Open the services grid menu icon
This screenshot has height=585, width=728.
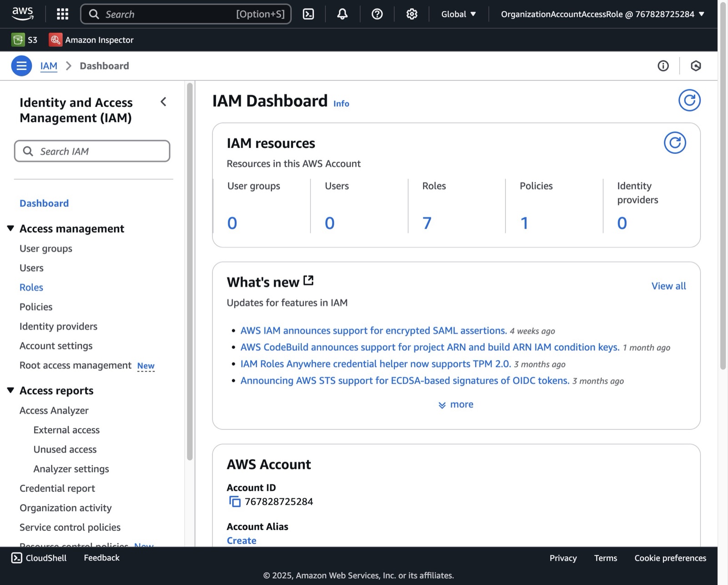point(62,14)
